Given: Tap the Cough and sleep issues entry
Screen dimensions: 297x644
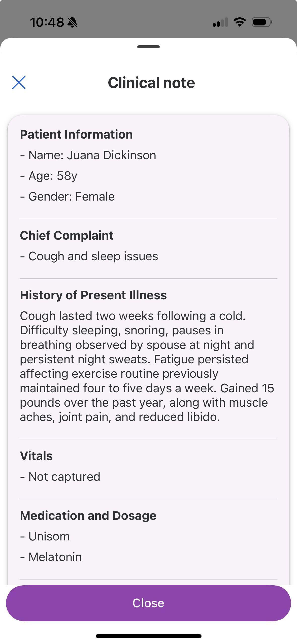Looking at the screenshot, I should tap(89, 256).
